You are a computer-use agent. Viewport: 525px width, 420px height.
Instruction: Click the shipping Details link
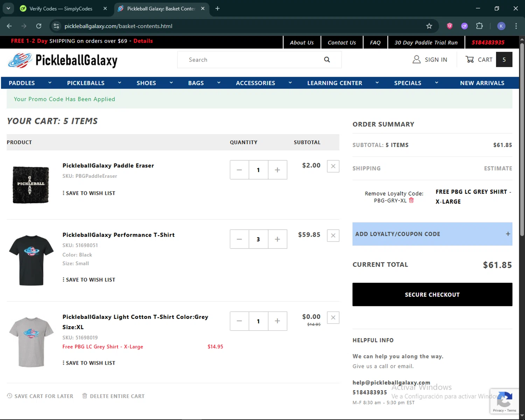click(143, 41)
